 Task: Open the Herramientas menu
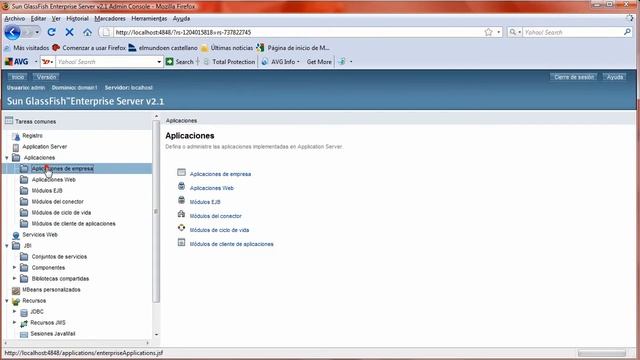coord(149,19)
